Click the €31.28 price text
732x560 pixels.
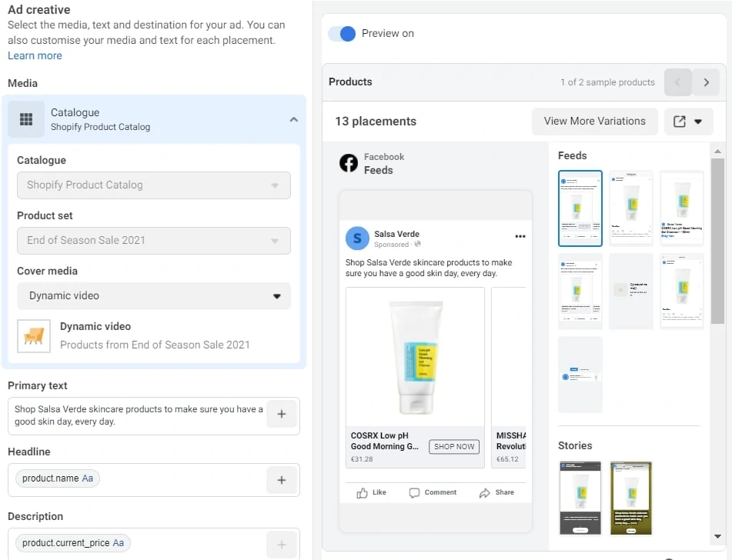pyautogui.click(x=362, y=459)
